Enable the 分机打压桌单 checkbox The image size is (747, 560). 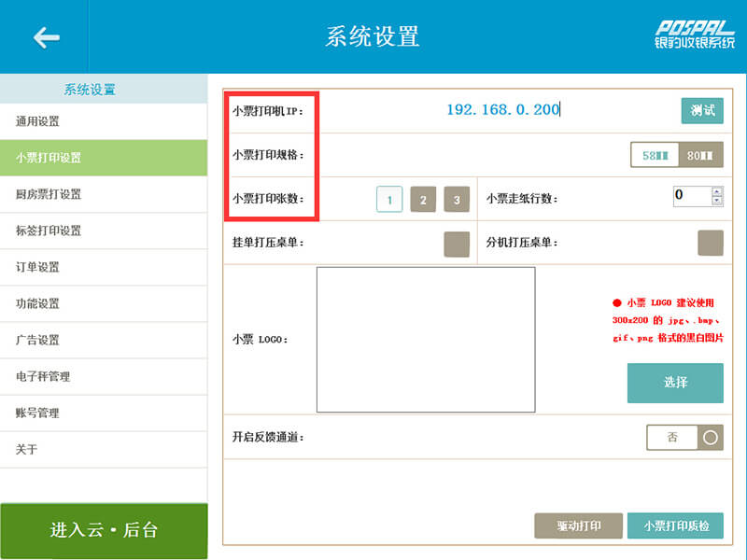pos(710,243)
